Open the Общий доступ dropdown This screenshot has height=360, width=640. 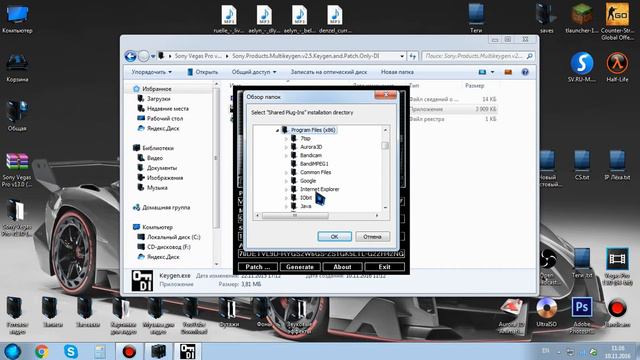click(x=254, y=72)
